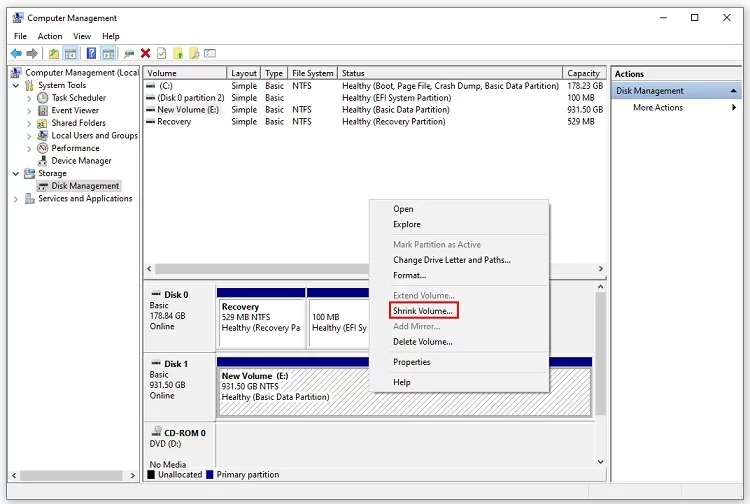Viewport: 750px width, 504px height.
Task: Select the Recovery 529 MB partition block
Action: point(261,318)
